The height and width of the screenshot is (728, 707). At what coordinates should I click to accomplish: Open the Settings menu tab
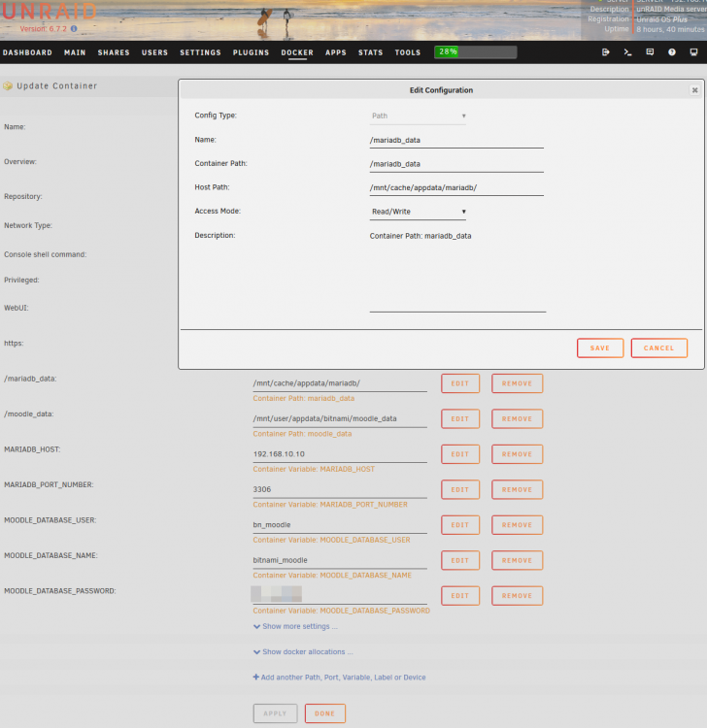(x=200, y=52)
